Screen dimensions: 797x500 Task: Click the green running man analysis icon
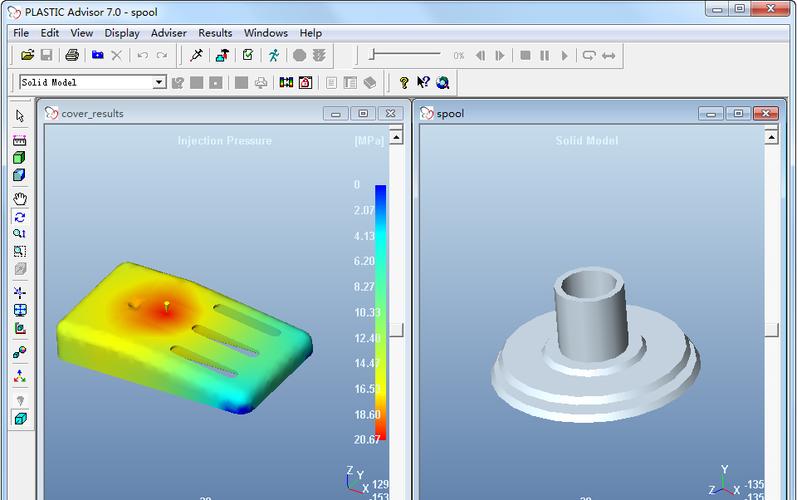(x=274, y=55)
